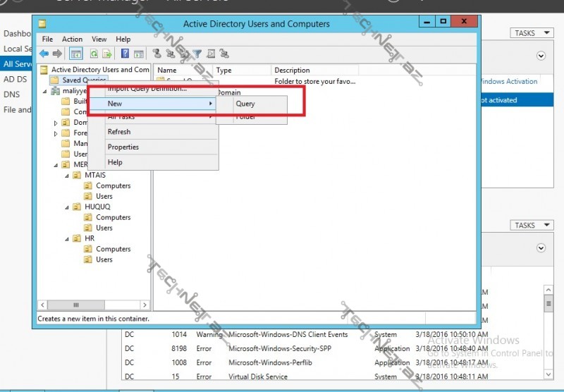Select Users under the HR node

coord(104,259)
